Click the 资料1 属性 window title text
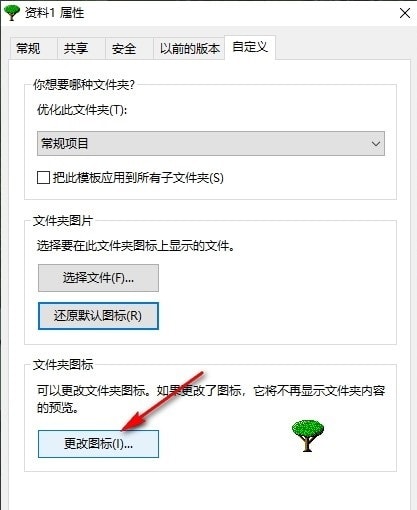Screen dimensions: 417x510 click(54, 13)
